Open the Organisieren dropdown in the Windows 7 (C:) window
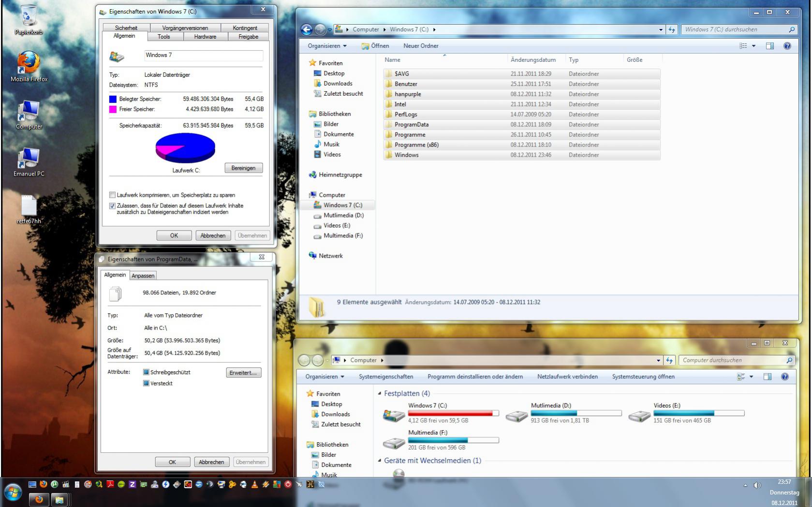The width and height of the screenshot is (812, 507). tap(327, 46)
